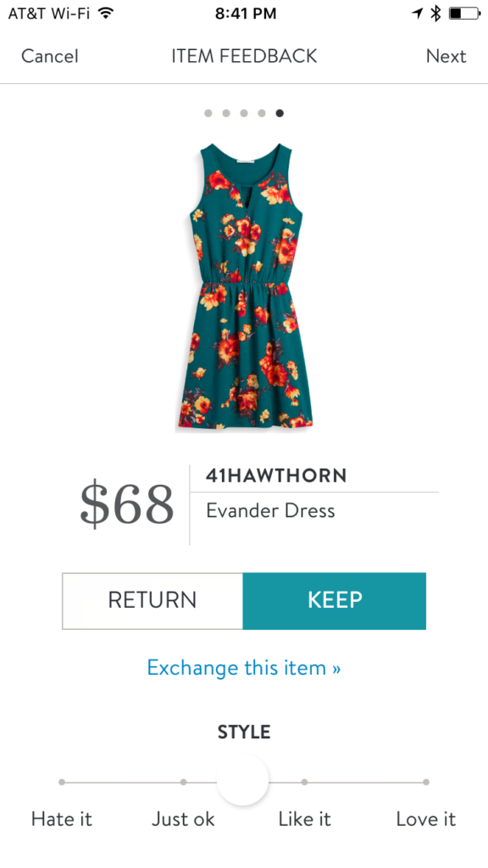This screenshot has height=868, width=488.
Task: Choose RETURN for the Evander Dress
Action: [x=152, y=601]
